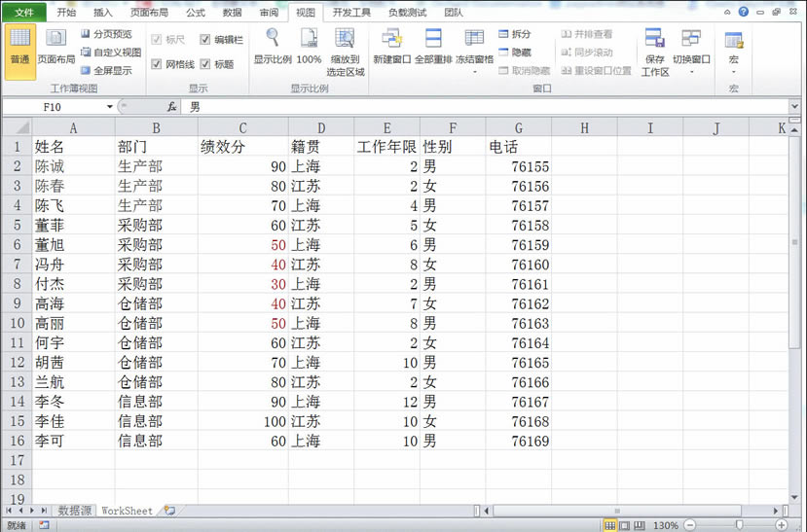Zoom out with the minus button
The height and width of the screenshot is (532, 807).
coord(690,525)
